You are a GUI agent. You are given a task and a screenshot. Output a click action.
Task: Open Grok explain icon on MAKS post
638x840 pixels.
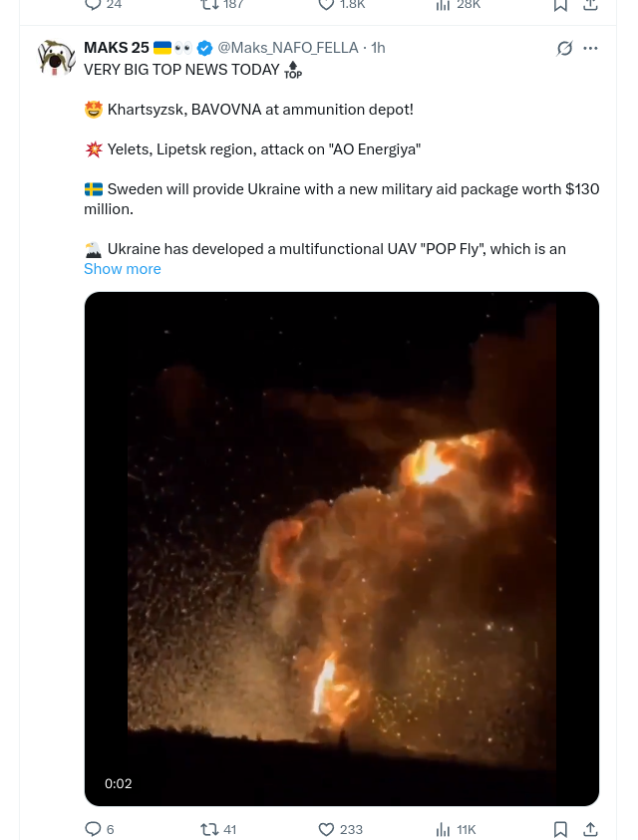[564, 48]
